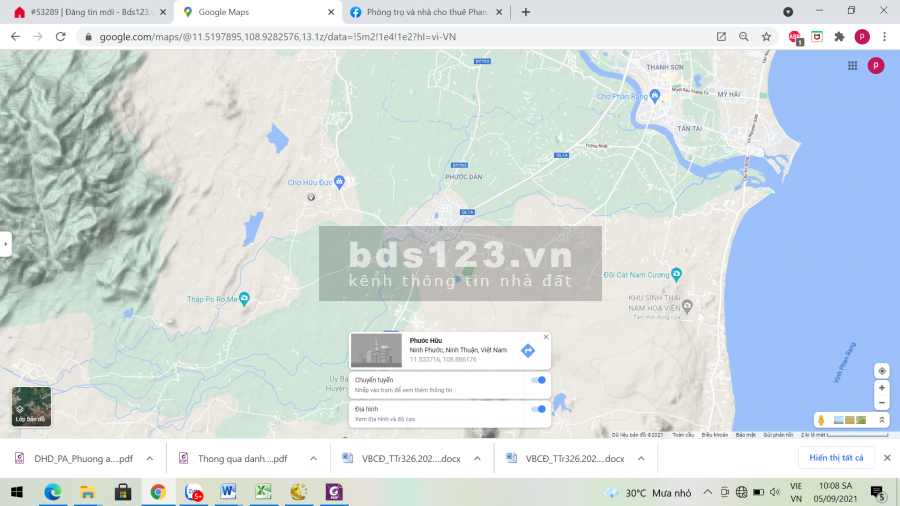Open a new browser tab

pyautogui.click(x=526, y=12)
